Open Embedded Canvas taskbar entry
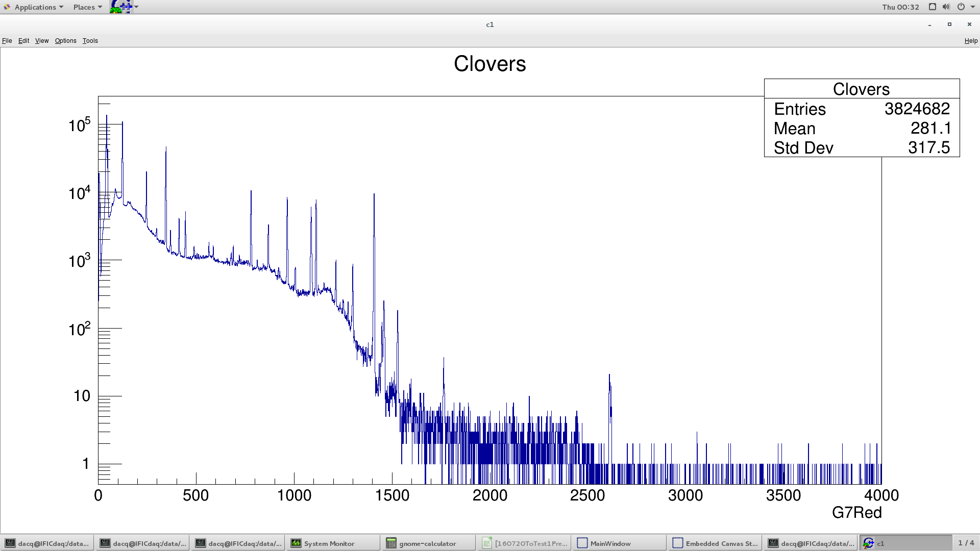The width and height of the screenshot is (980, 551). (x=715, y=543)
